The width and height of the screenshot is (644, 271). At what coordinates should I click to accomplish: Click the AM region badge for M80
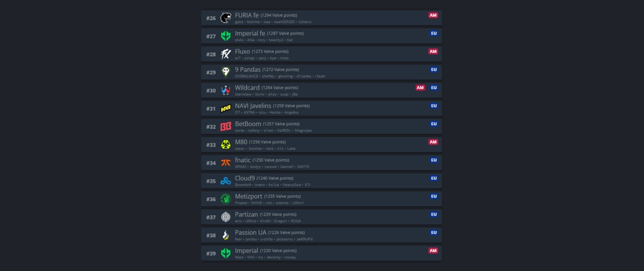click(433, 142)
